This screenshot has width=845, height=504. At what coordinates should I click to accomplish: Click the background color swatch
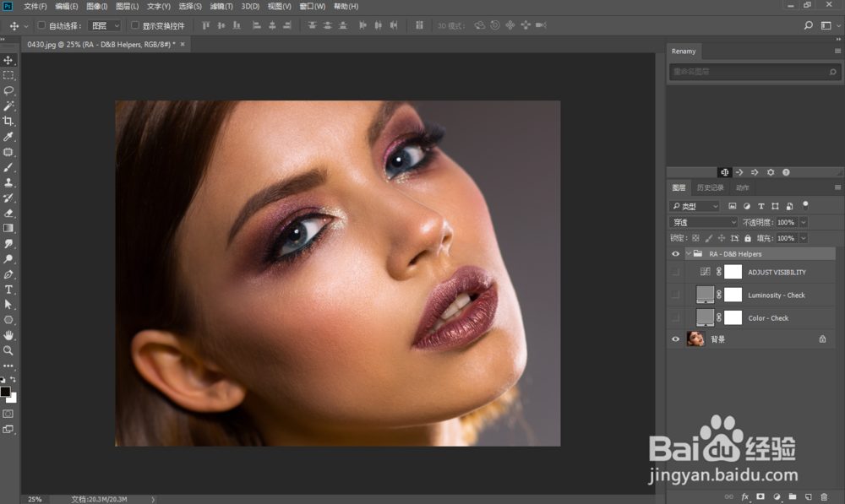pyautogui.click(x=13, y=399)
